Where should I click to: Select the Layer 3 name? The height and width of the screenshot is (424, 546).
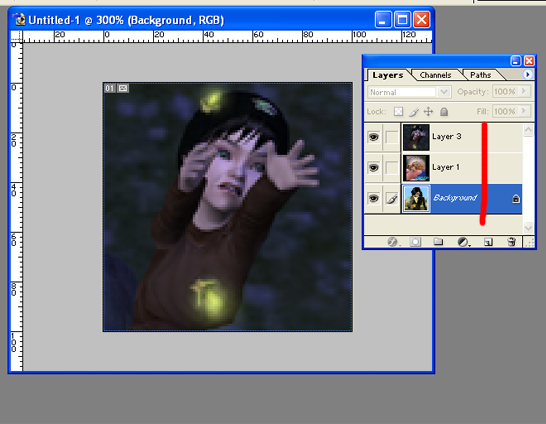pos(447,136)
